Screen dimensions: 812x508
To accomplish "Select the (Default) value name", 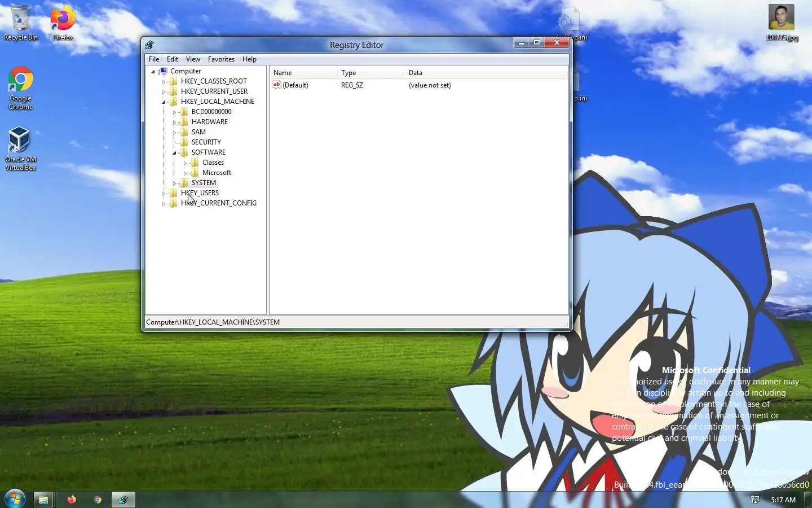I will pos(295,85).
